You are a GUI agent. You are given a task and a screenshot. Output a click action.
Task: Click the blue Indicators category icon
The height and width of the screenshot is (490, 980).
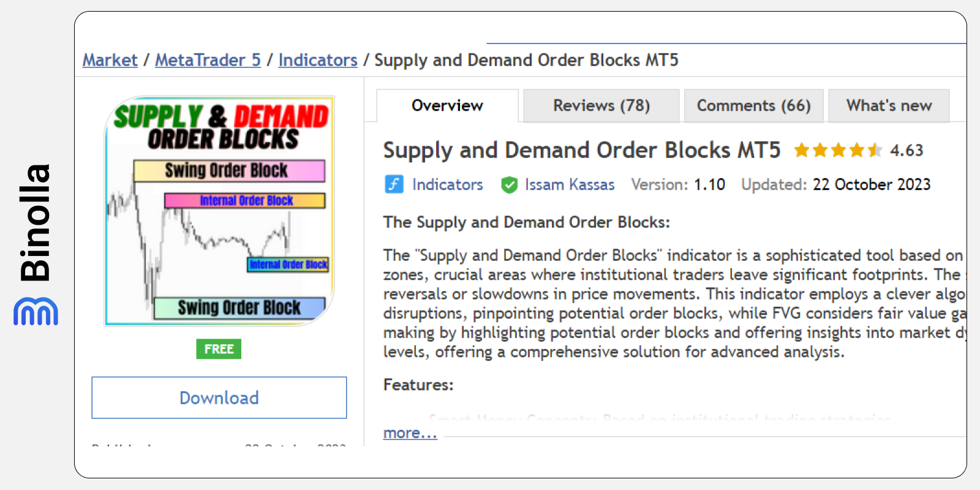point(394,184)
